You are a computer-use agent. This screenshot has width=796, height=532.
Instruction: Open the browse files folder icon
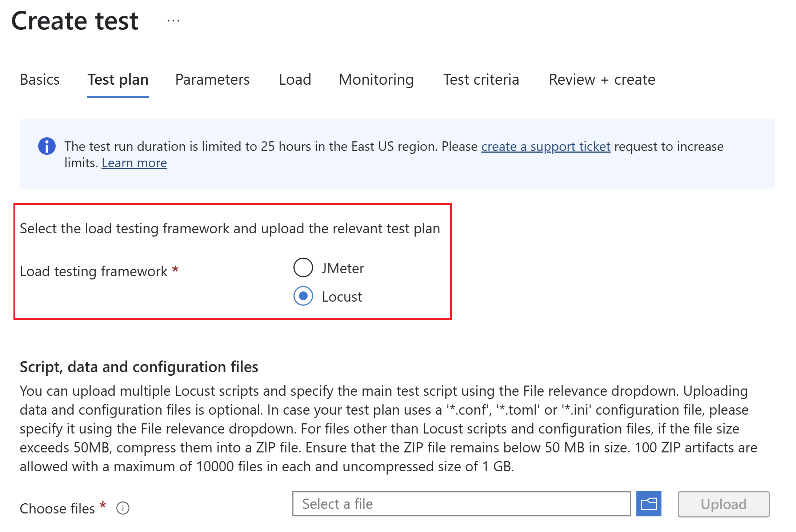649,504
